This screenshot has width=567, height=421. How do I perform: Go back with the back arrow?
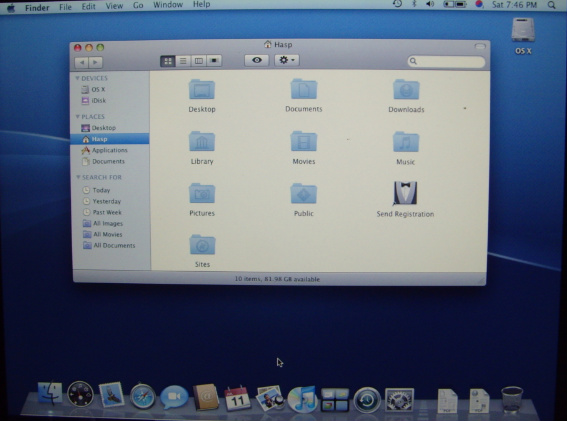(x=82, y=62)
